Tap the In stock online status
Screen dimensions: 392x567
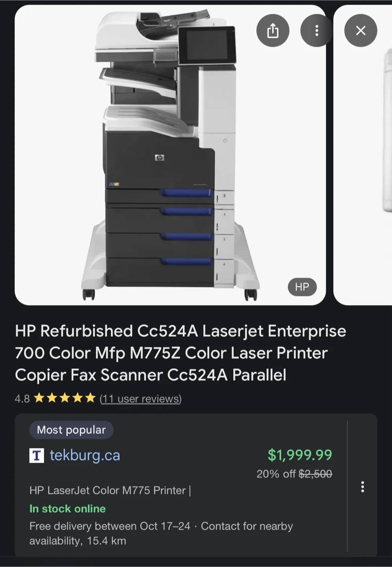tap(68, 509)
